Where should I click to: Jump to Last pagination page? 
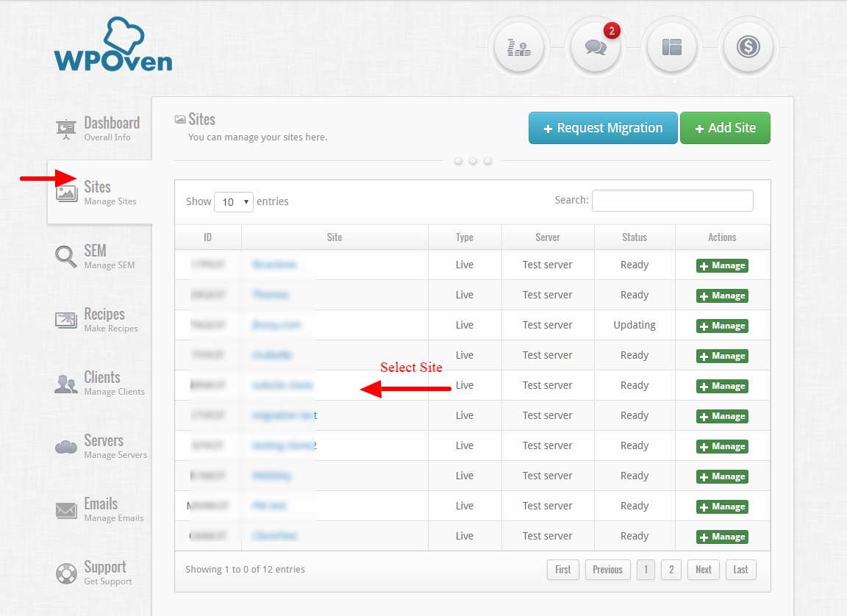(x=740, y=570)
